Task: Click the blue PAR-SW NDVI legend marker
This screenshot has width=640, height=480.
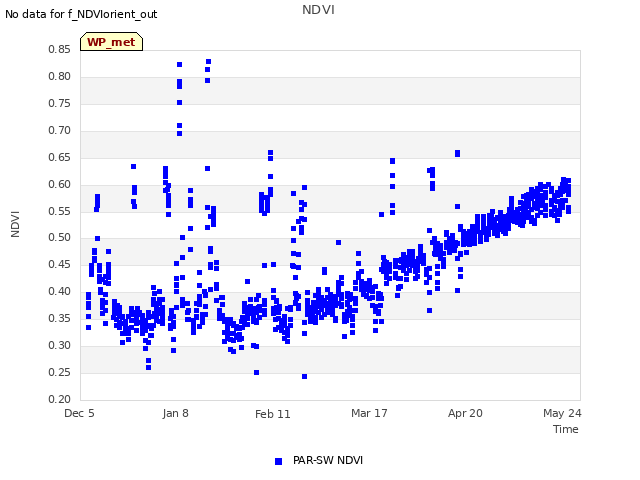Action: click(x=278, y=461)
